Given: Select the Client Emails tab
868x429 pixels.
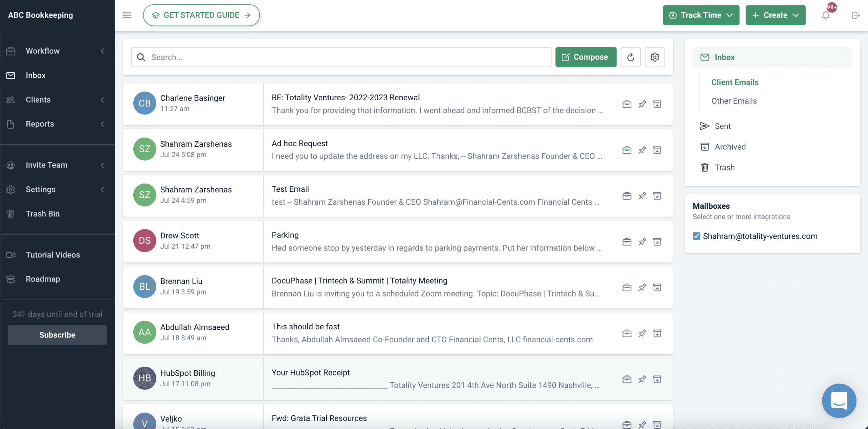Looking at the screenshot, I should pyautogui.click(x=735, y=81).
